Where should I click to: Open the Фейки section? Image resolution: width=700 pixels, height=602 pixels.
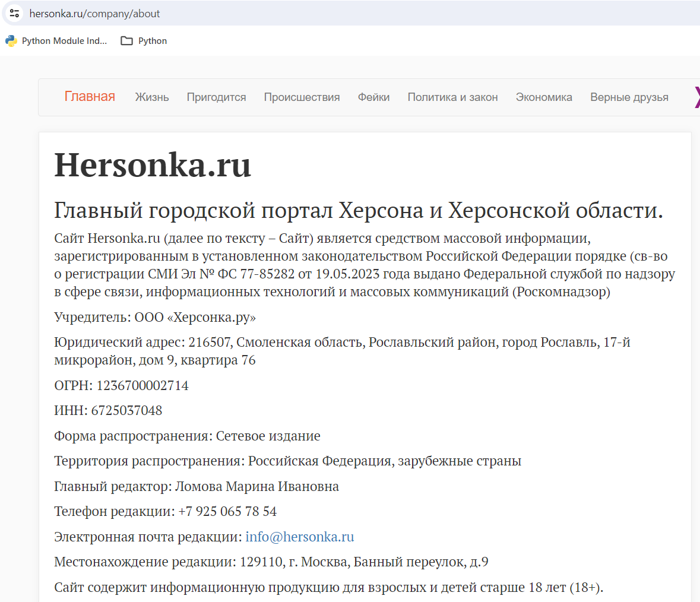coord(373,97)
